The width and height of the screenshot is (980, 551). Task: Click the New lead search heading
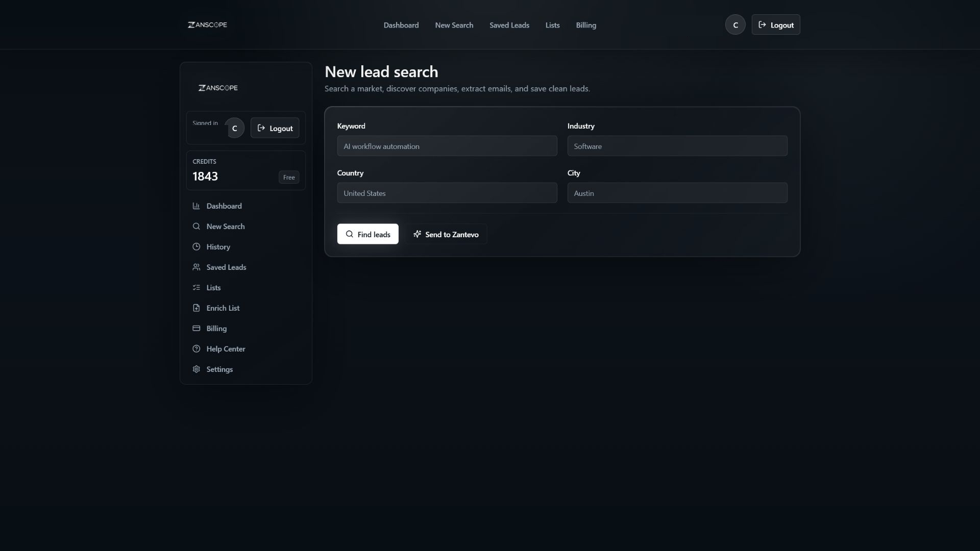381,72
